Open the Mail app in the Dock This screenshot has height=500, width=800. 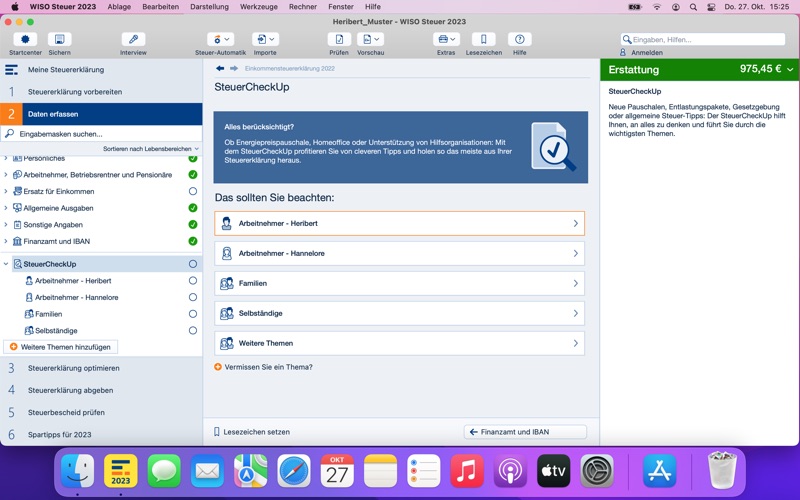click(207, 471)
